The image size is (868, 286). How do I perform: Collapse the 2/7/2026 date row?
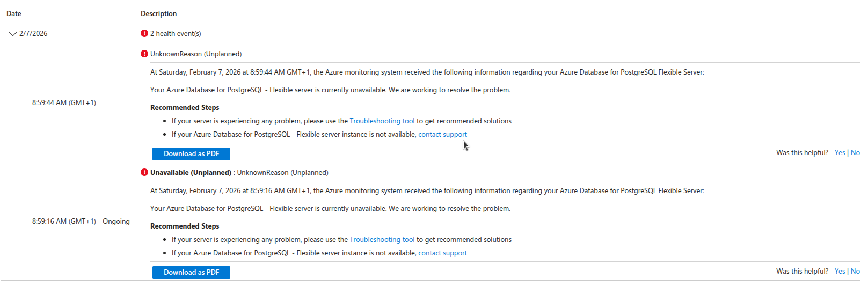[x=13, y=34]
